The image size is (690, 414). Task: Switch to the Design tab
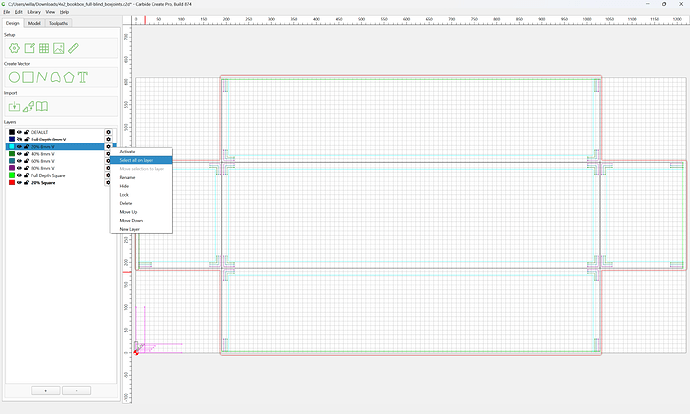12,23
